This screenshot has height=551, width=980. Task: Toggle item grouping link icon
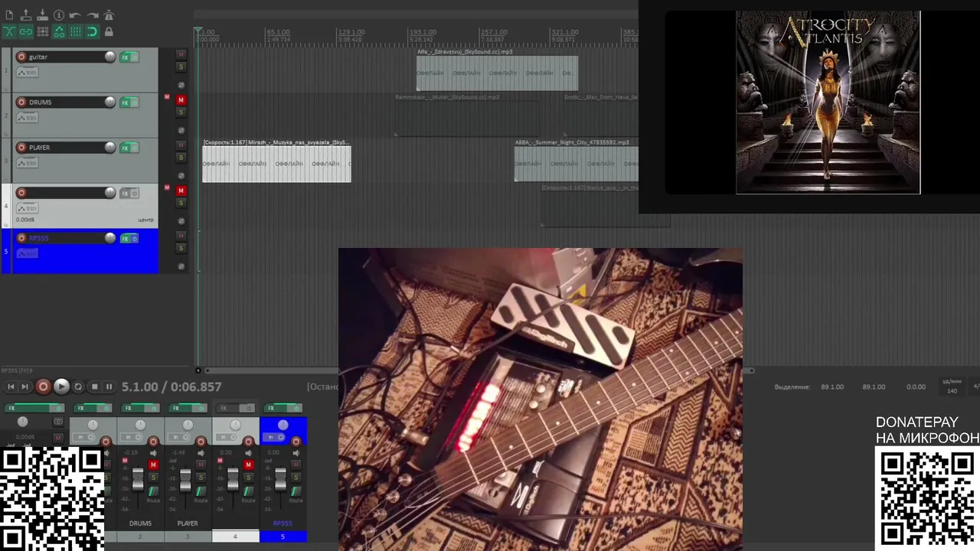[x=25, y=31]
